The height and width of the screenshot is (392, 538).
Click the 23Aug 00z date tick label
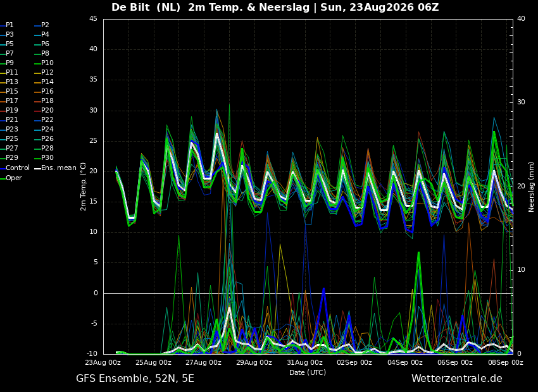pos(103,362)
